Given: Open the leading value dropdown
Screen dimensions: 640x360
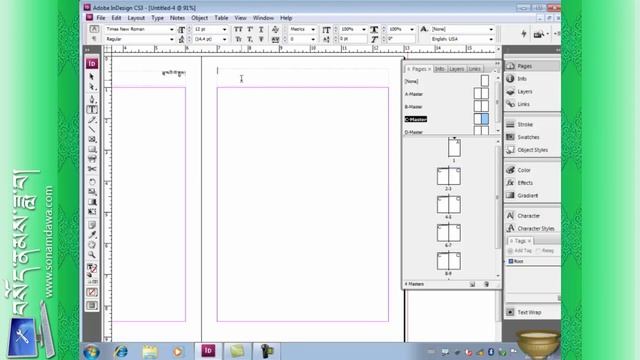Looking at the screenshot, I should click(224, 39).
